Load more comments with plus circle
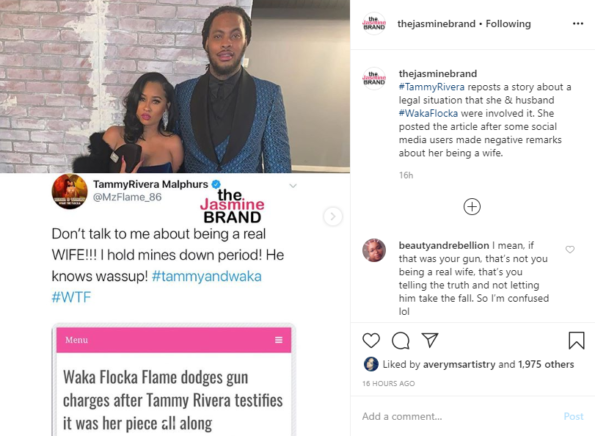Screen dimensions: 595x436 [472, 207]
